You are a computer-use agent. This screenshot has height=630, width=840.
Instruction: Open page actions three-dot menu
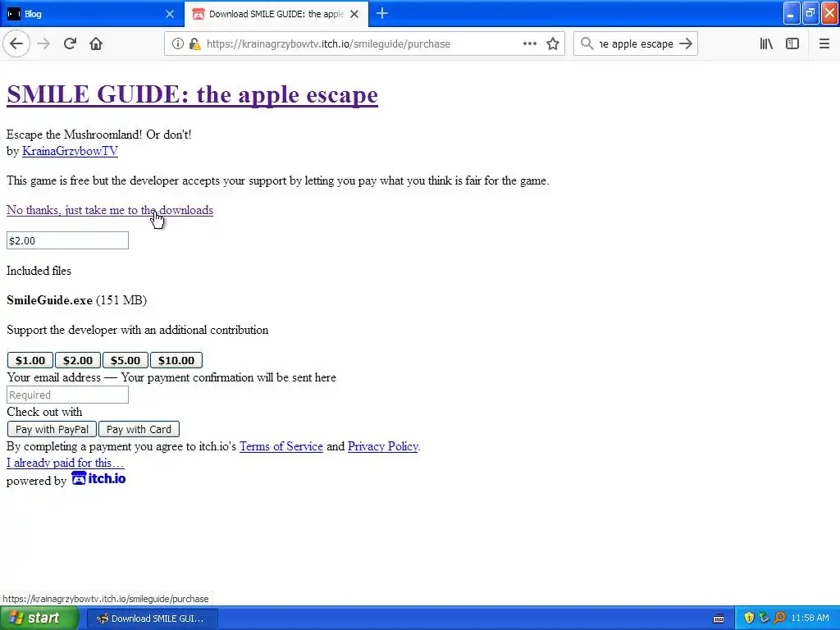click(x=529, y=44)
